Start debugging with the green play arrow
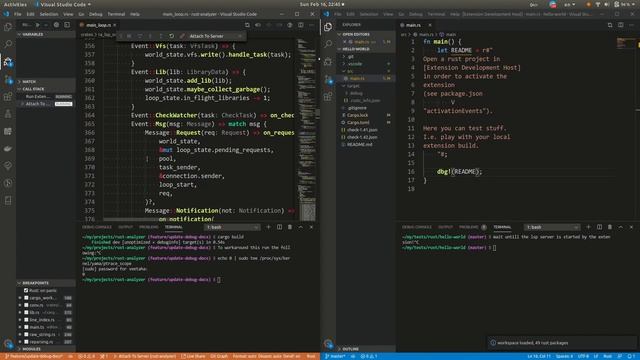The width and height of the screenshot is (640, 360). [38, 25]
